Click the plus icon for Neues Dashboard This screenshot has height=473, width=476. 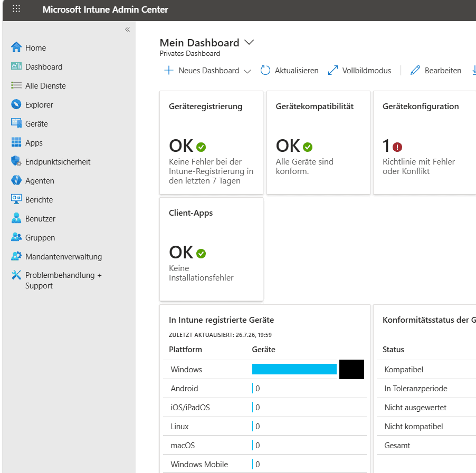click(169, 70)
